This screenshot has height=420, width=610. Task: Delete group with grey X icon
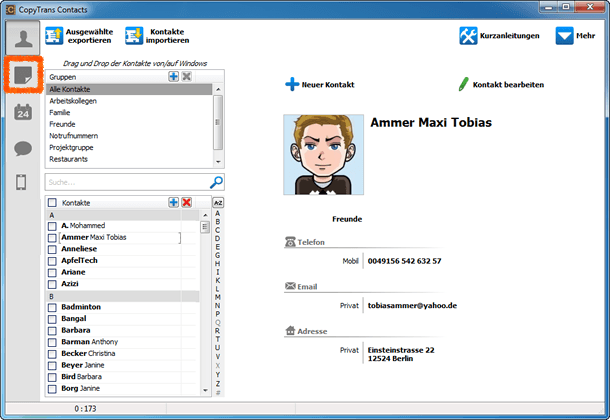(x=187, y=77)
